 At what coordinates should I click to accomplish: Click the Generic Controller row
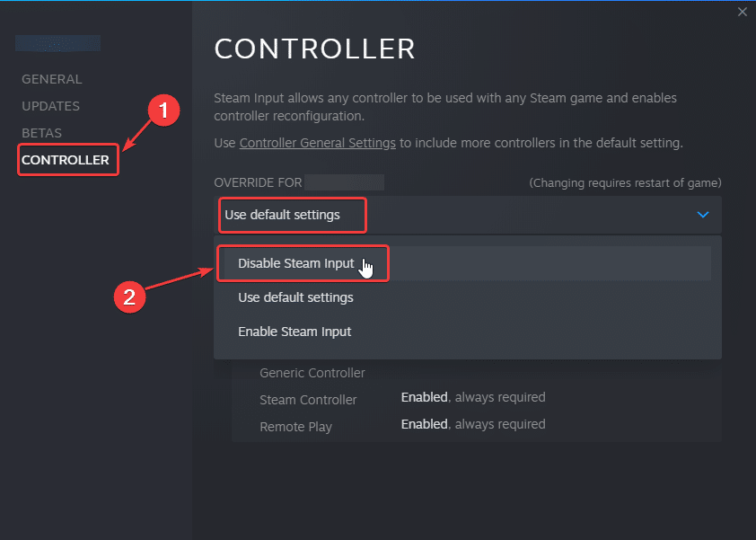coord(312,373)
